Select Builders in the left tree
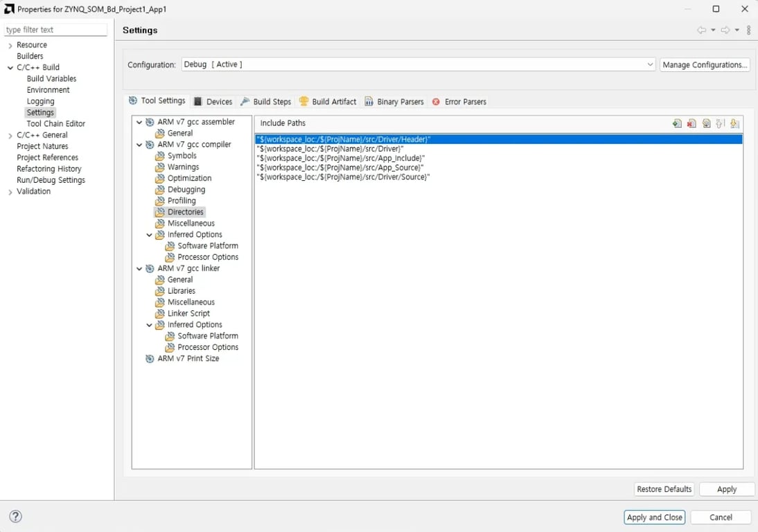This screenshot has height=532, width=758. (30, 56)
